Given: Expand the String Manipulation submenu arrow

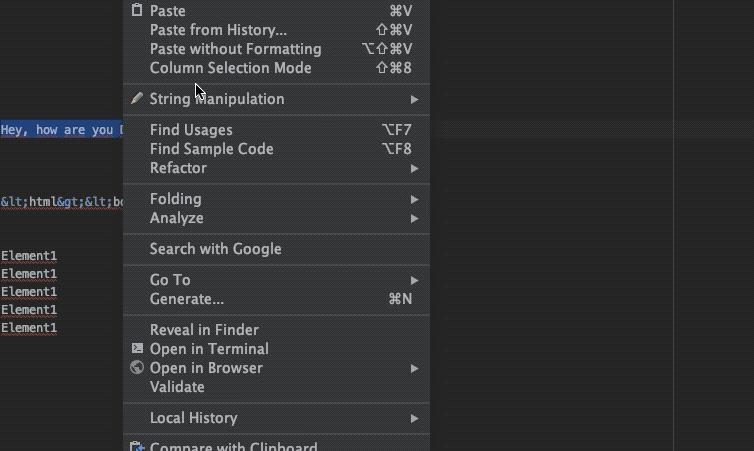Looking at the screenshot, I should pyautogui.click(x=414, y=99).
